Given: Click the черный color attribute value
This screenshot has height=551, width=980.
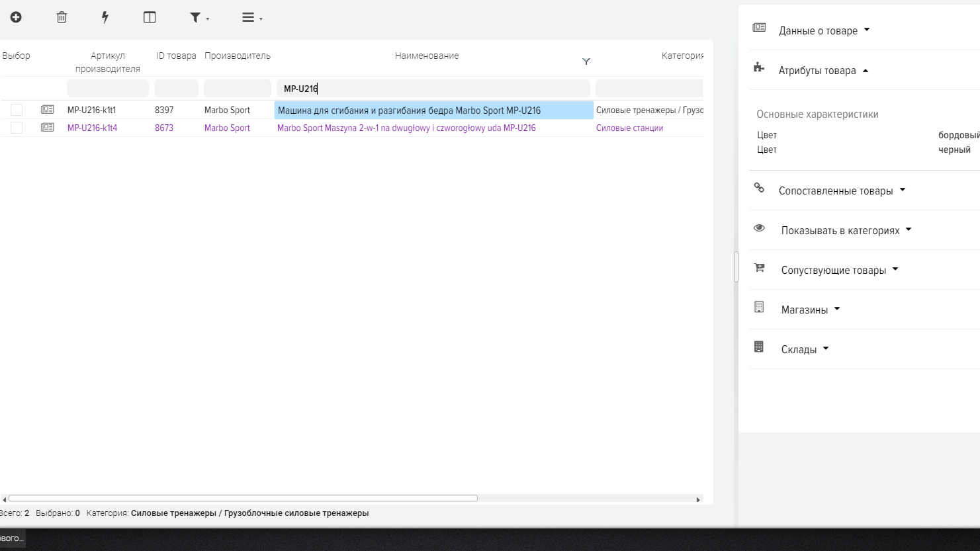Looking at the screenshot, I should [x=954, y=149].
